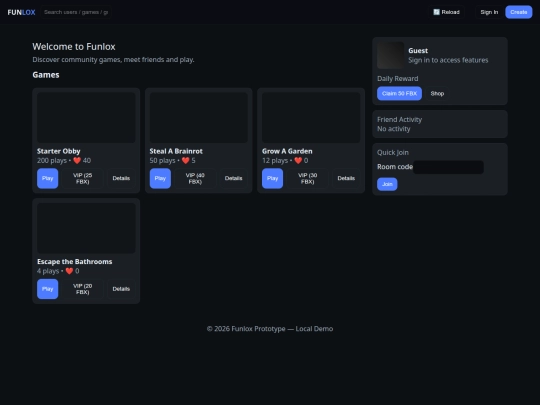Click the Games section heading
The width and height of the screenshot is (540, 405).
46,75
